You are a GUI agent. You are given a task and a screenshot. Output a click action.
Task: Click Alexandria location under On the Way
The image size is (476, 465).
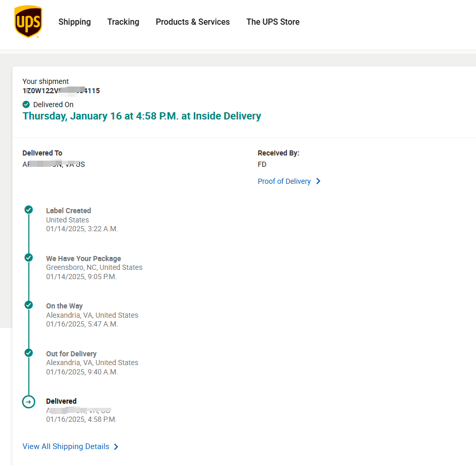pyautogui.click(x=92, y=315)
